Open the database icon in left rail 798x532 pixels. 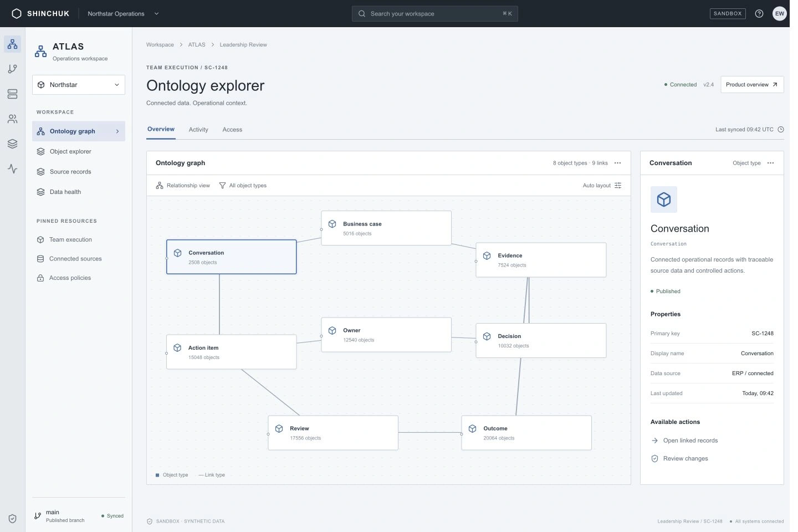[12, 94]
